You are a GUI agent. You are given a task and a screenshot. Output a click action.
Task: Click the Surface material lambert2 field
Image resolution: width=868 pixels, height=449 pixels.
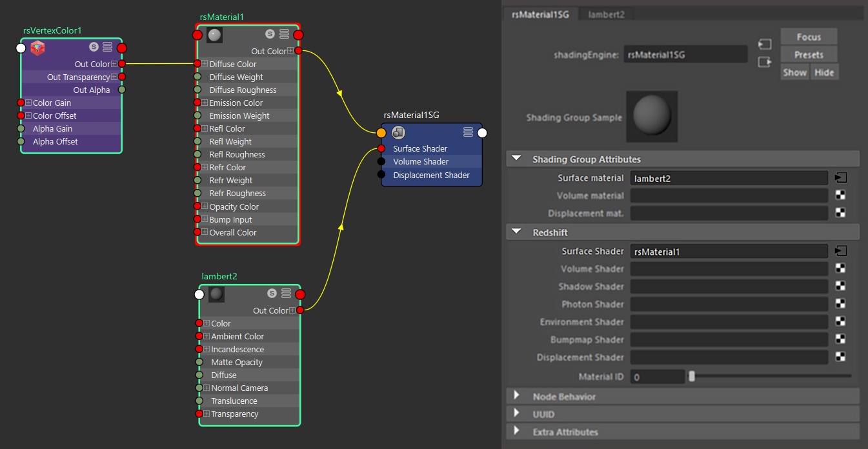(x=729, y=178)
